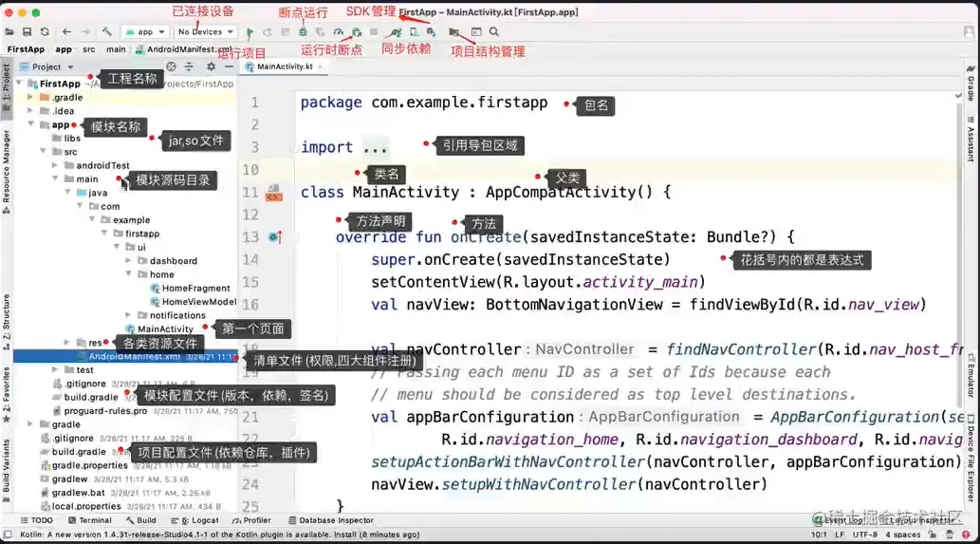
Task: Open the No Devices selector dropdown
Action: pos(205,32)
